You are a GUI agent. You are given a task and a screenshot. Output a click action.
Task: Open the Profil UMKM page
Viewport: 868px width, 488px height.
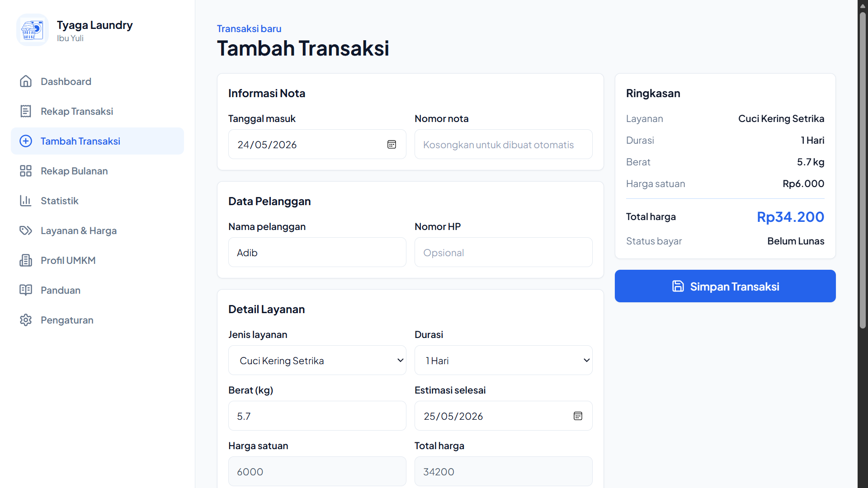(97, 260)
